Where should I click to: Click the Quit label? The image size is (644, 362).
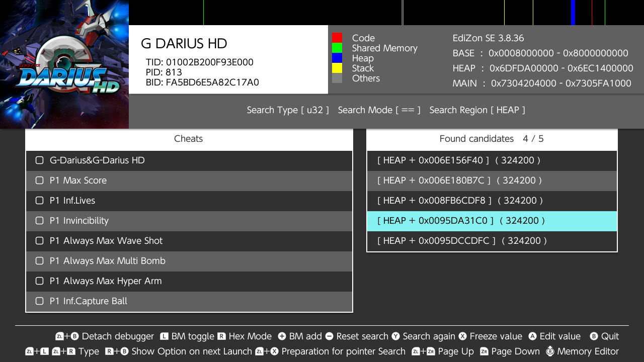(x=610, y=336)
